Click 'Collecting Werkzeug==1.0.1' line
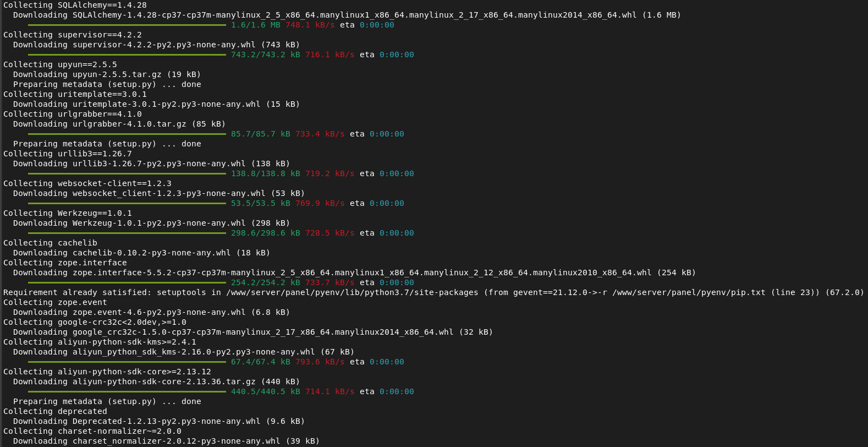The image size is (868, 447). 68,213
